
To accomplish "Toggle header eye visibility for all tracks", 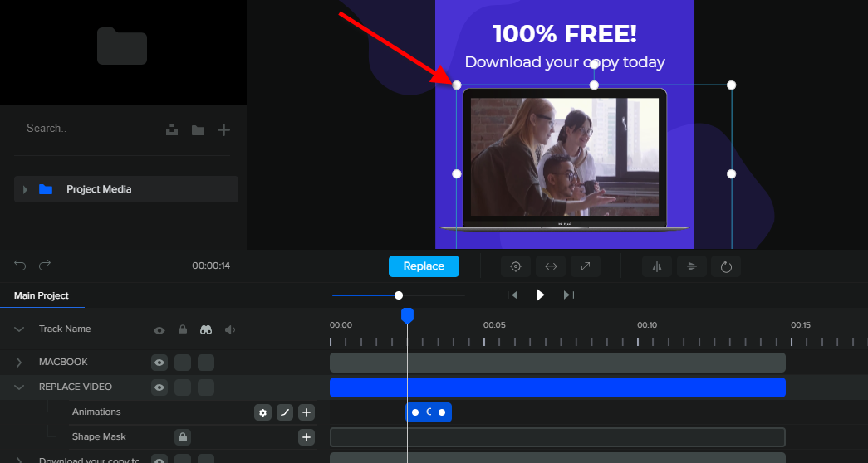I will click(x=159, y=330).
